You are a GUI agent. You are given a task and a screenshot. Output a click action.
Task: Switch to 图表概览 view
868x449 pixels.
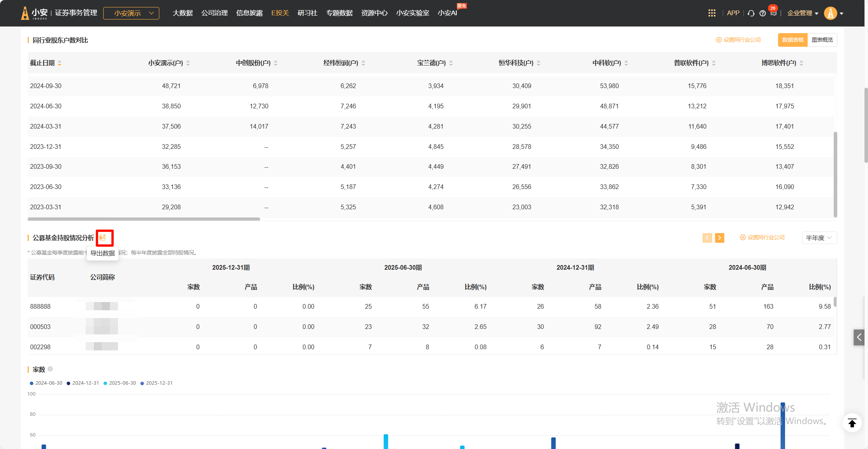(x=822, y=40)
